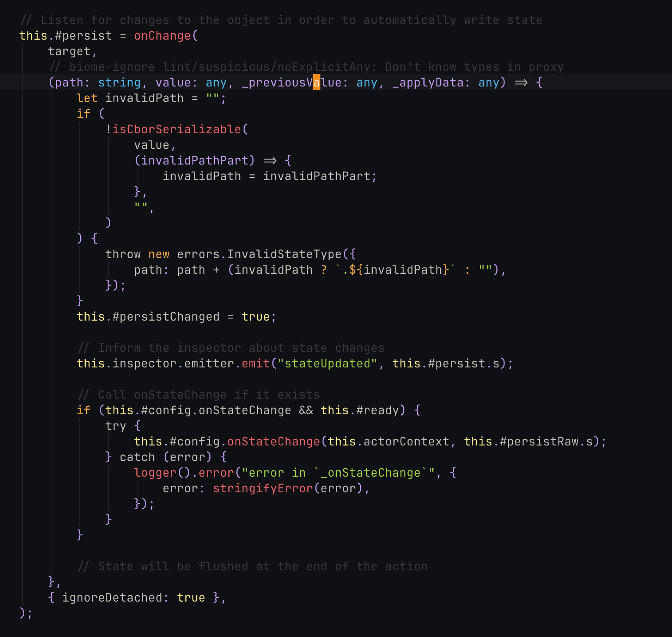Click 'invalidPath' in the let declaration
The image size is (672, 637).
(x=144, y=98)
